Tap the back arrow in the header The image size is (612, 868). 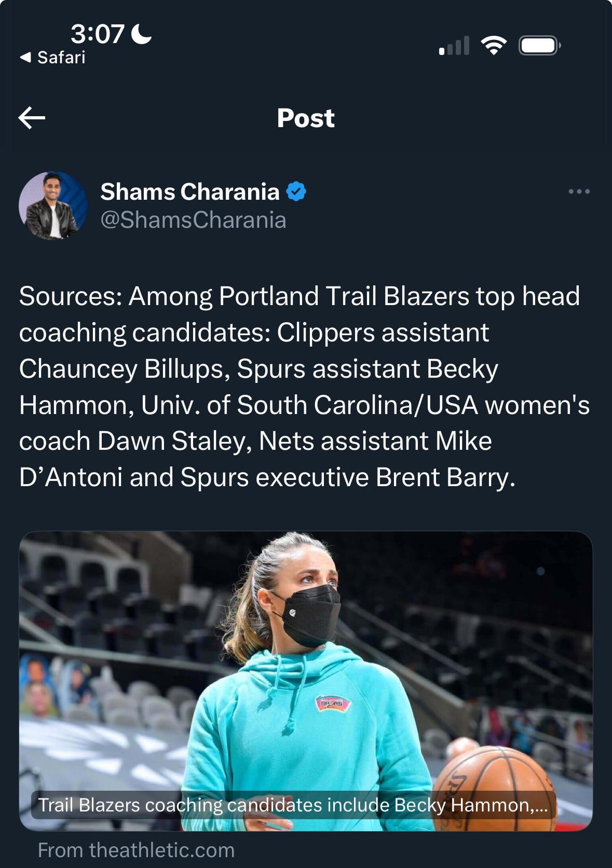[x=32, y=118]
